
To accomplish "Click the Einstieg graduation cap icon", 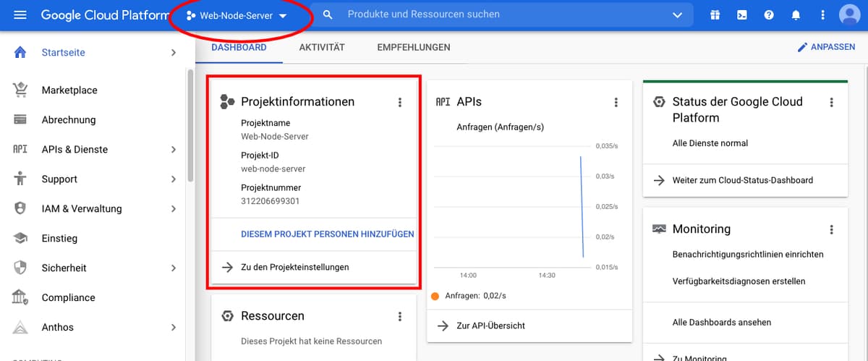I will point(20,238).
